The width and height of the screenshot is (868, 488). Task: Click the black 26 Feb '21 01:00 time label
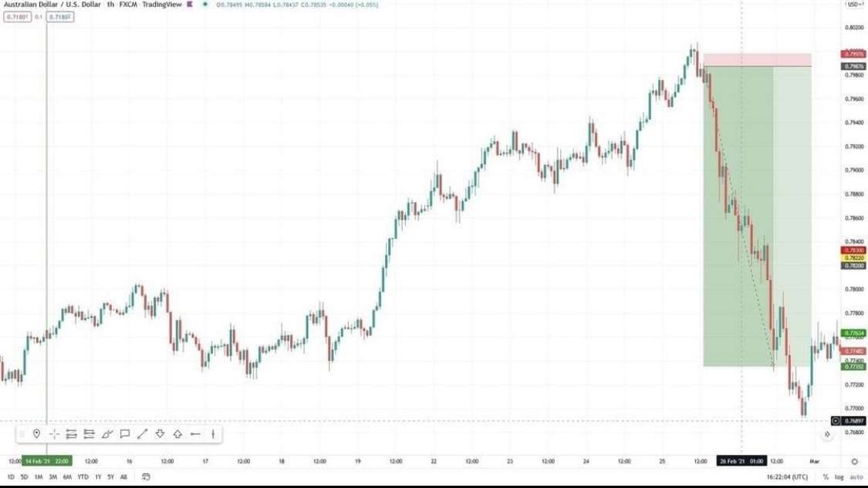pyautogui.click(x=741, y=462)
